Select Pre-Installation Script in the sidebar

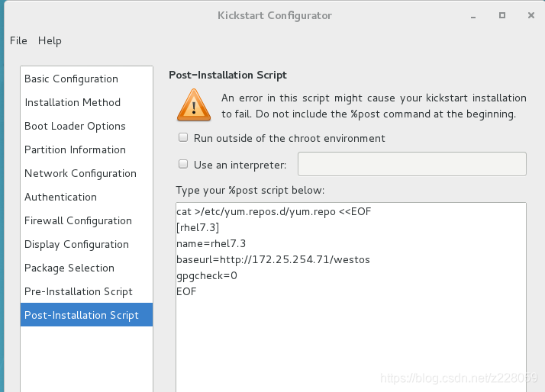pos(78,291)
